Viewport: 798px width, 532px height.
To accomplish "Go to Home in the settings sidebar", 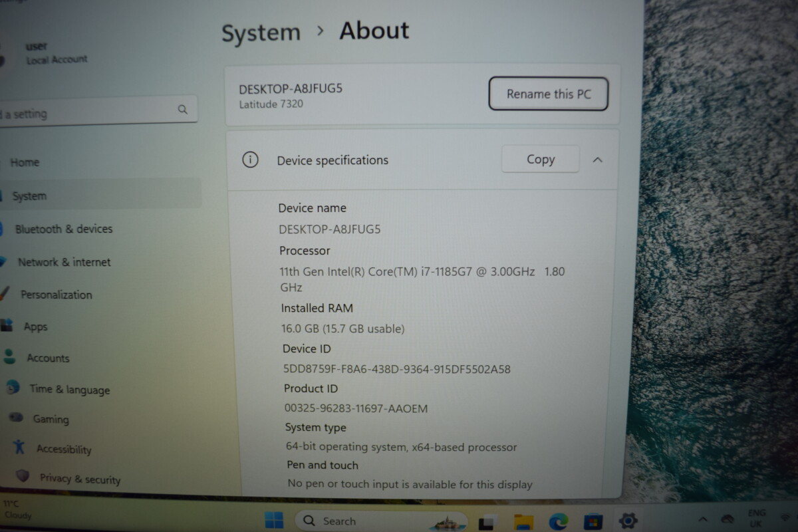I will coord(25,162).
